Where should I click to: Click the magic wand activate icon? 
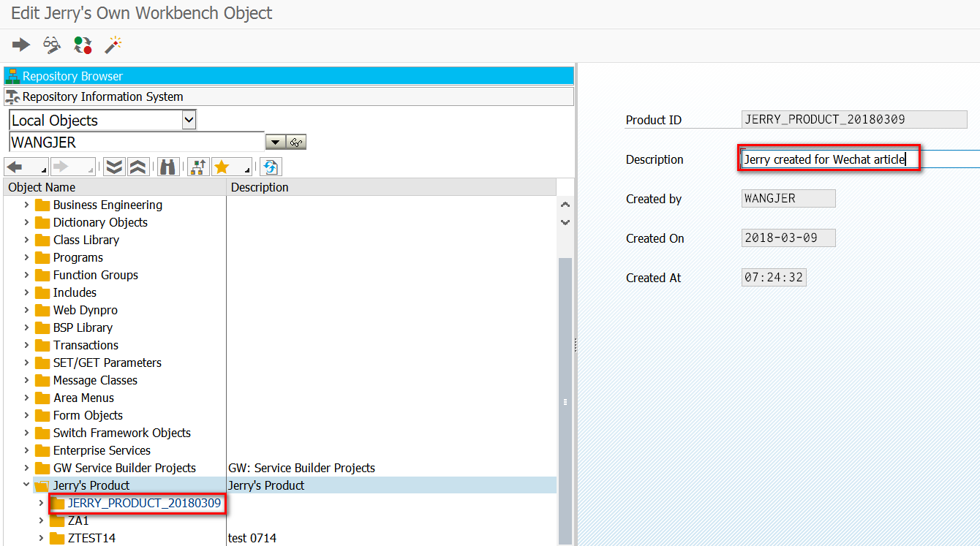[x=113, y=45]
